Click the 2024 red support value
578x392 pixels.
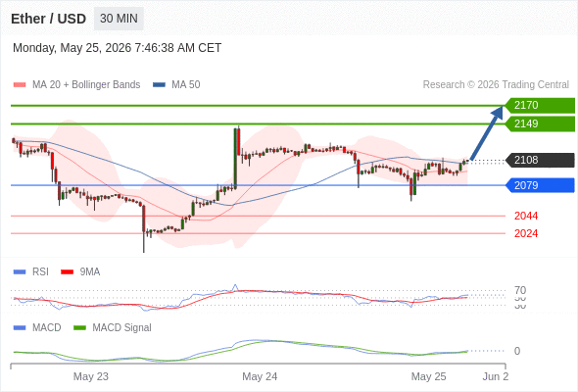coord(526,233)
